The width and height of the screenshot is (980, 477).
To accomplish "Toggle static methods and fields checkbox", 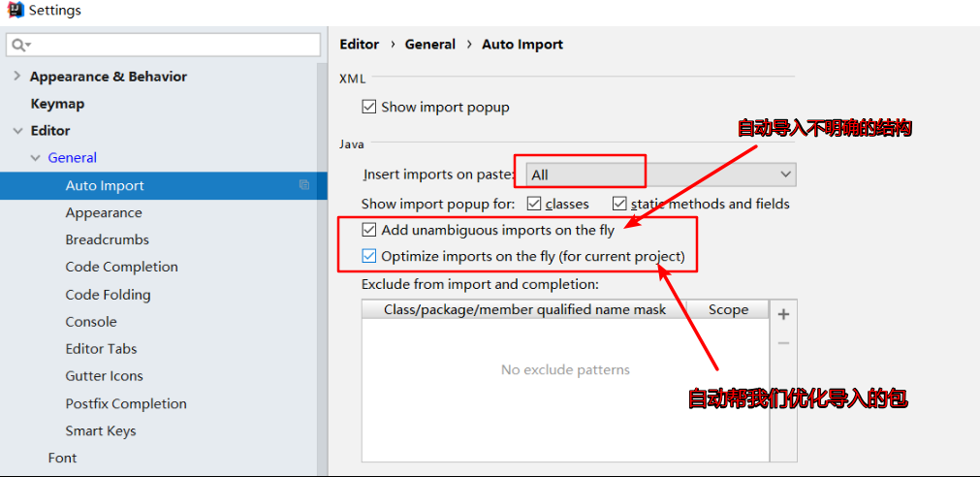I will 619,204.
